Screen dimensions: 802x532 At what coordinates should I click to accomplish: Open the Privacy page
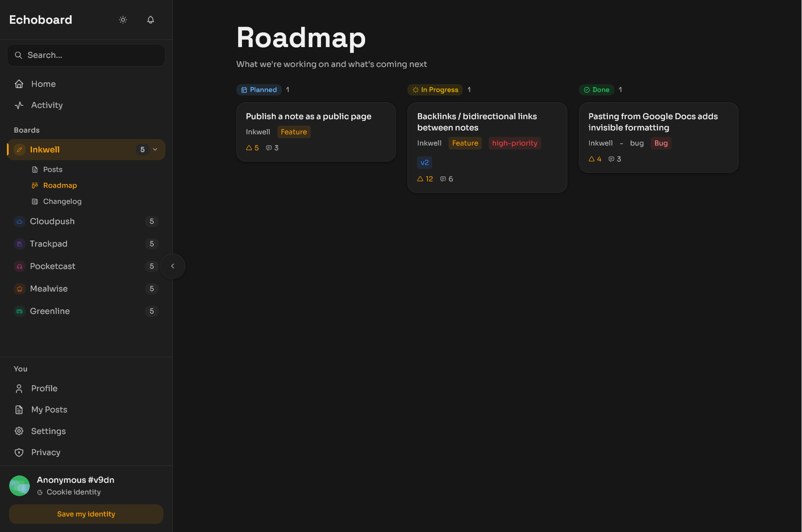point(45,452)
